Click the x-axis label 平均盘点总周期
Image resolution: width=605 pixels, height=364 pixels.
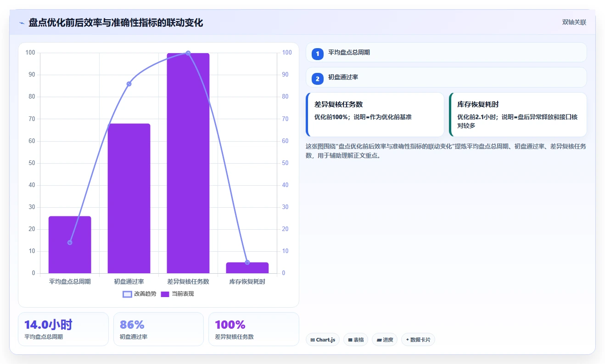pos(70,281)
